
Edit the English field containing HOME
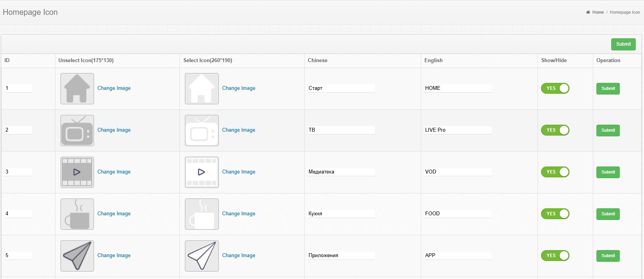coord(458,88)
